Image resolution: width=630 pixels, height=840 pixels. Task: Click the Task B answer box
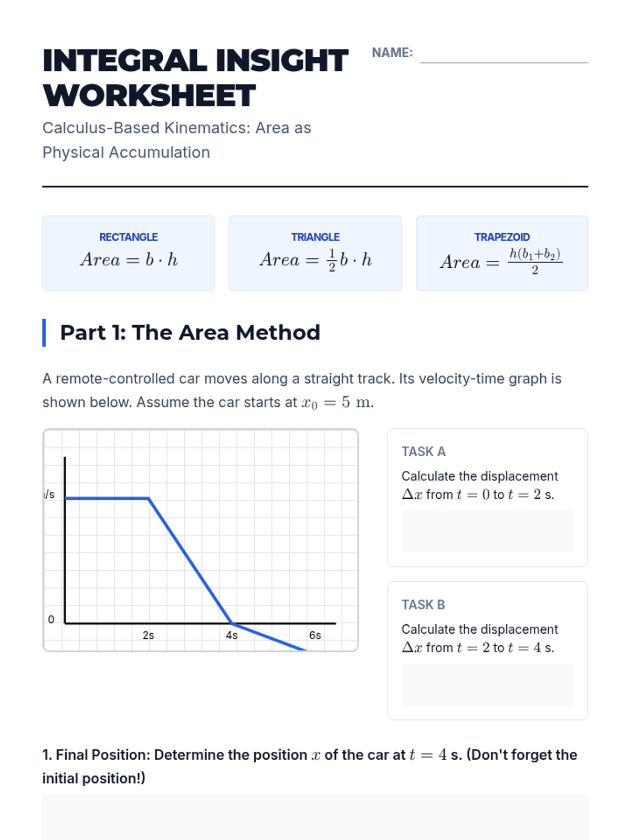487,684
